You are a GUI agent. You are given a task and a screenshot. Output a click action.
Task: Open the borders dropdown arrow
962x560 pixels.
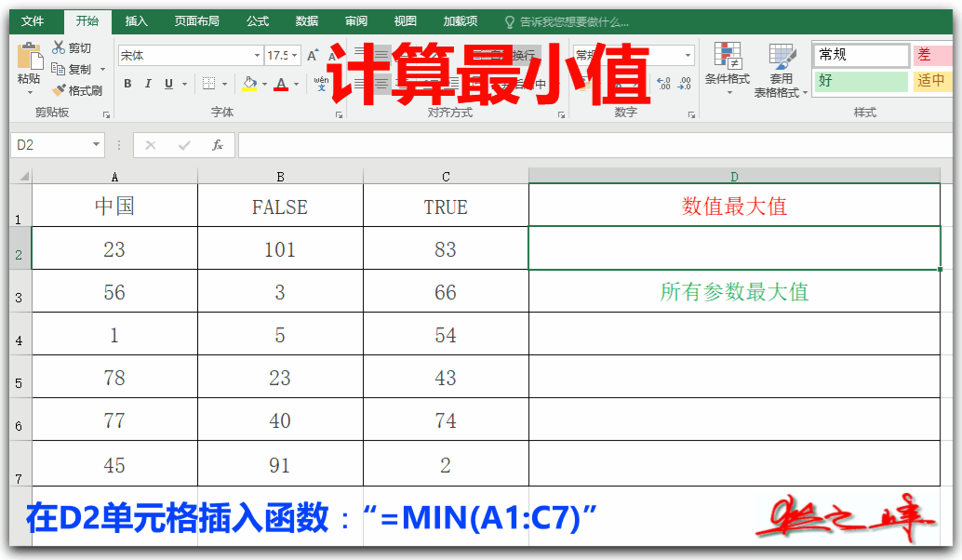click(224, 84)
